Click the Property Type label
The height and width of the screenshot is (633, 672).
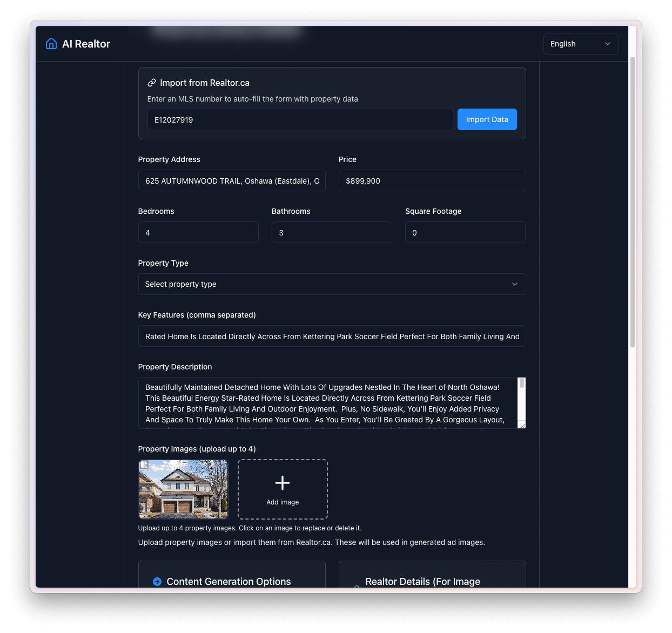163,263
